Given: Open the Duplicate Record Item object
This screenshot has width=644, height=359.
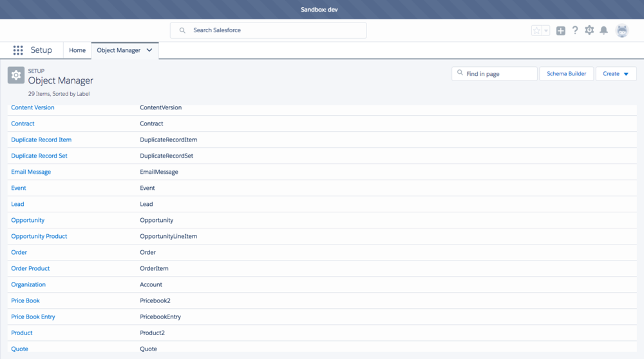Looking at the screenshot, I should [41, 140].
